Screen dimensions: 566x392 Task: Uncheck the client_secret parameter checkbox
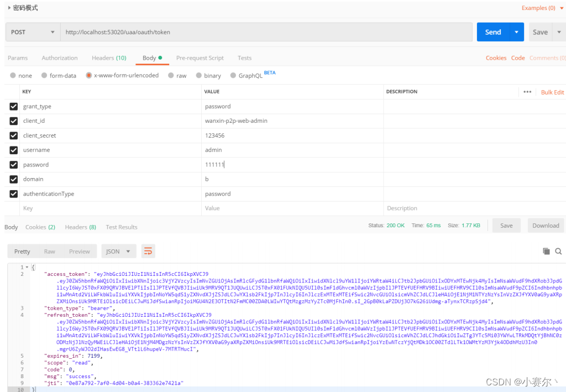[14, 135]
